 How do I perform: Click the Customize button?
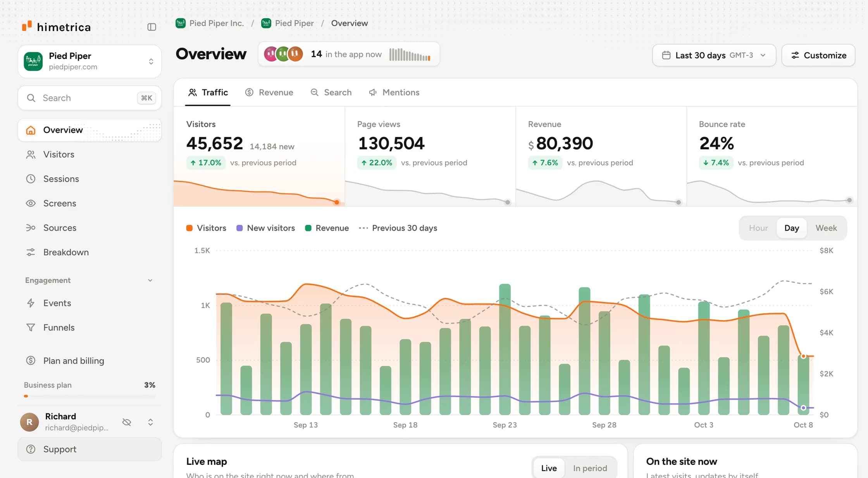[818, 55]
